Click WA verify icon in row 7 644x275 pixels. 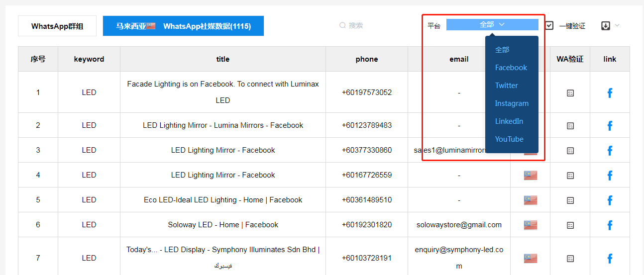570,259
